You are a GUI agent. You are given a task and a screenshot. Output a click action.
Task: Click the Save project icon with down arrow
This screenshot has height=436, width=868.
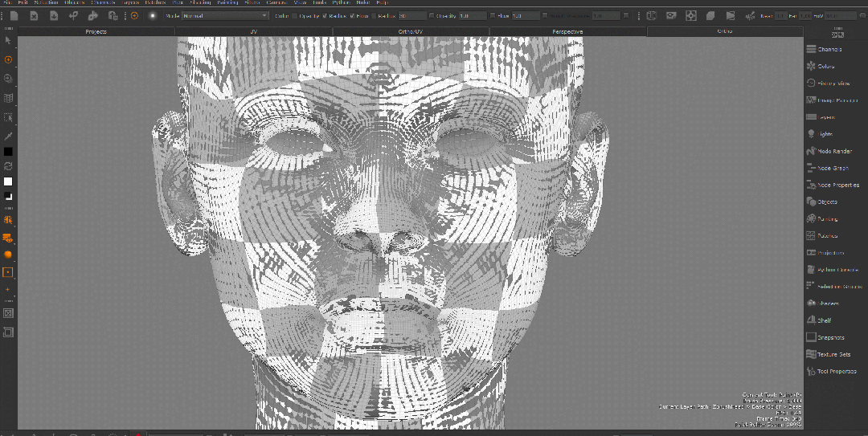pyautogui.click(x=54, y=16)
